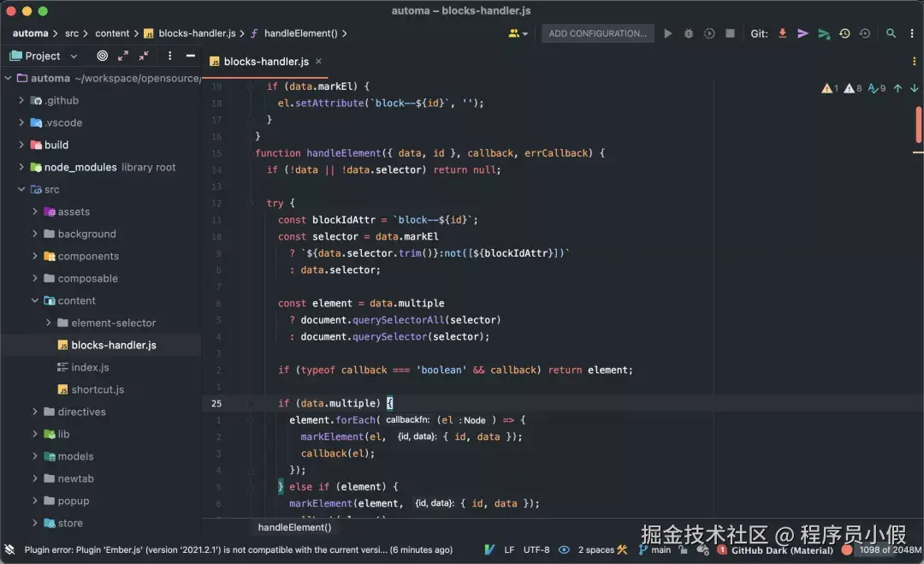
Task: Close the blocks-handler.js tab
Action: [x=318, y=62]
